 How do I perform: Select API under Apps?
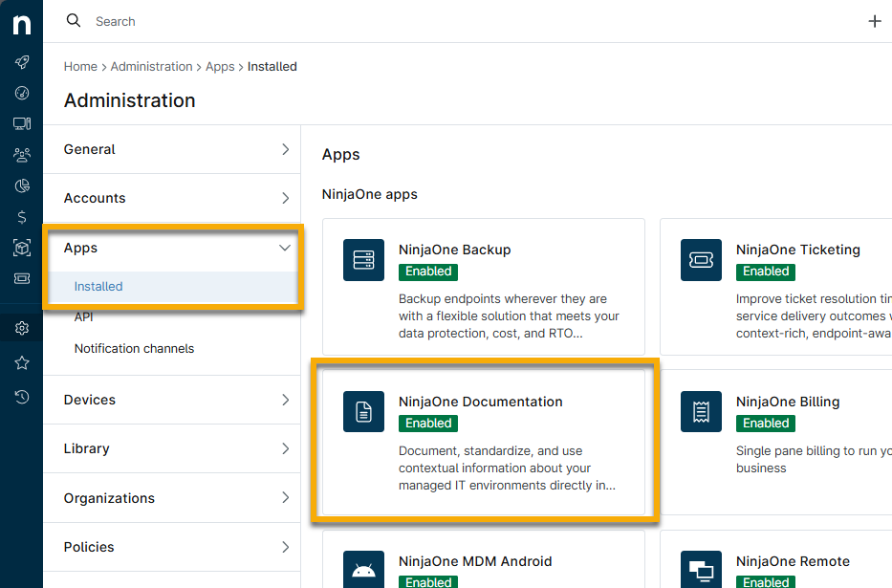pyautogui.click(x=83, y=317)
